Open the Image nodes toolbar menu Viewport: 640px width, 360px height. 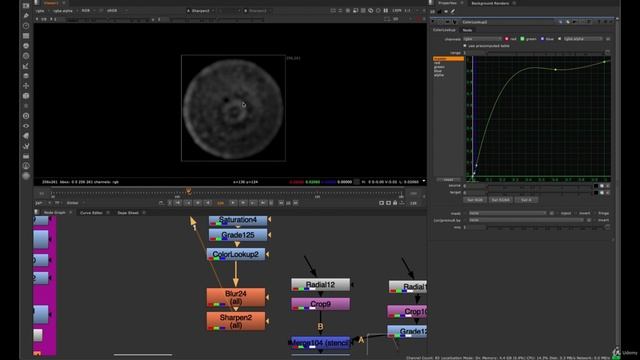(x=26, y=6)
